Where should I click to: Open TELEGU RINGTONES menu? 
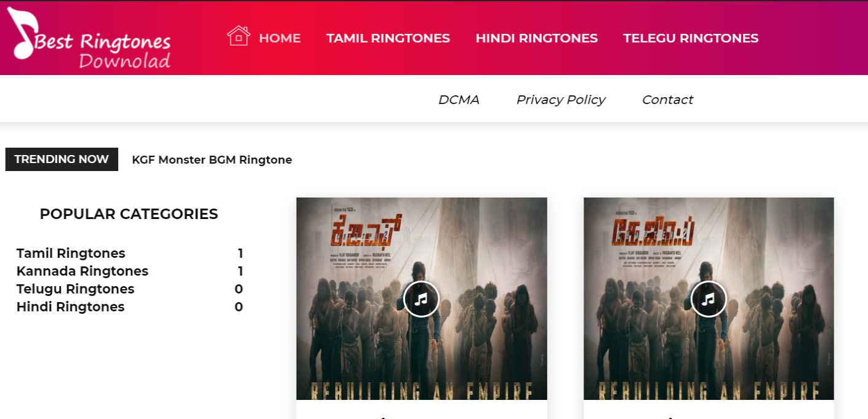[x=691, y=38]
